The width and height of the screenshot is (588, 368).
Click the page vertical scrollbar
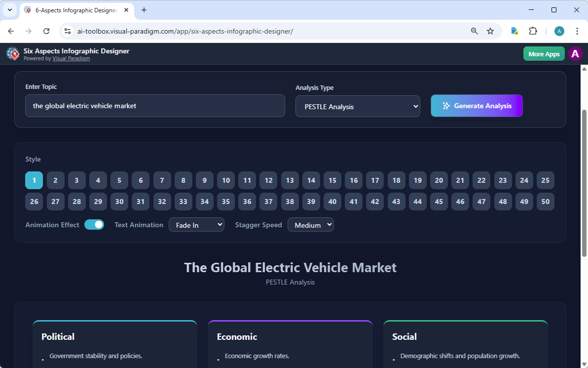pos(584,183)
